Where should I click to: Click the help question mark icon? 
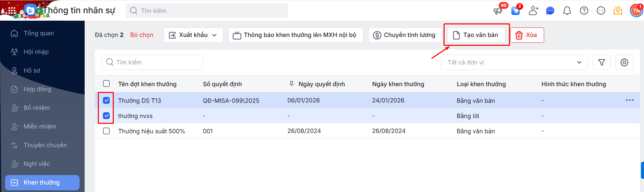(584, 11)
